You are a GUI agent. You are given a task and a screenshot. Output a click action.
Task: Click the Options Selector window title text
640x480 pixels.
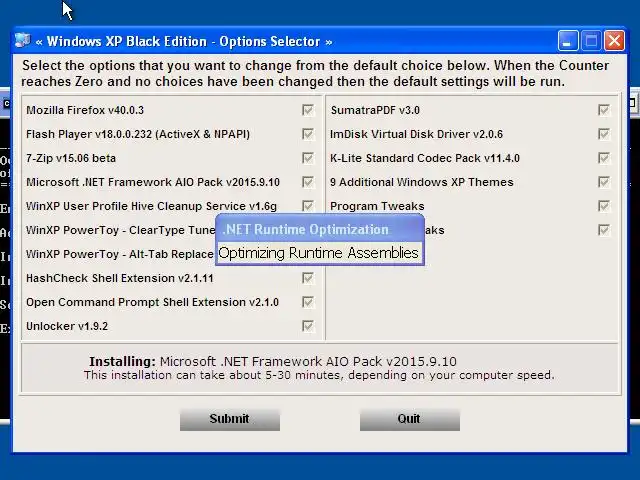click(184, 41)
